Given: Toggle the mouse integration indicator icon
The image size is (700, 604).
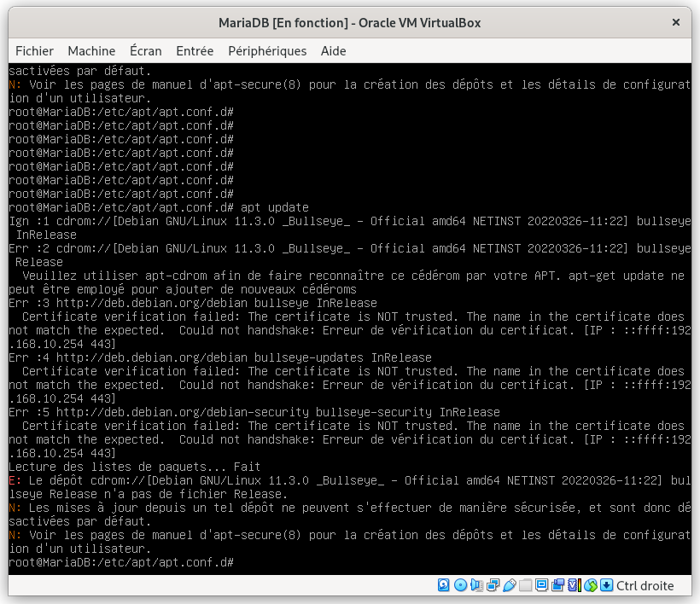Looking at the screenshot, I should 590,585.
